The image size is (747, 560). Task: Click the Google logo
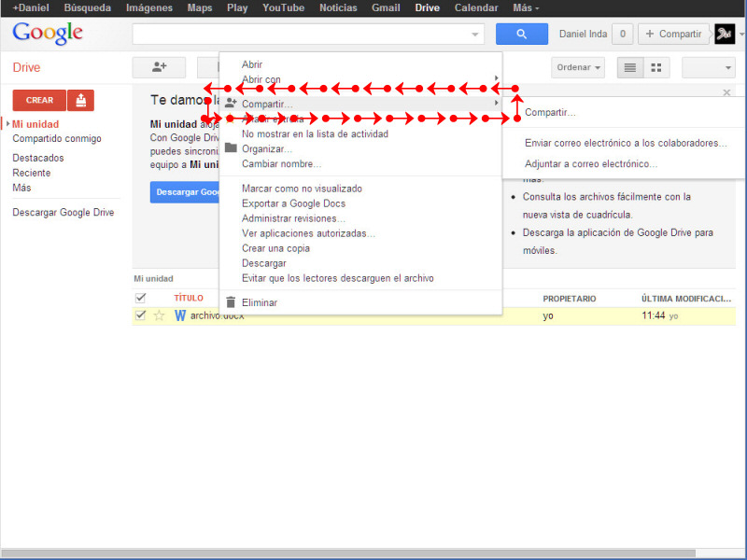pyautogui.click(x=48, y=34)
